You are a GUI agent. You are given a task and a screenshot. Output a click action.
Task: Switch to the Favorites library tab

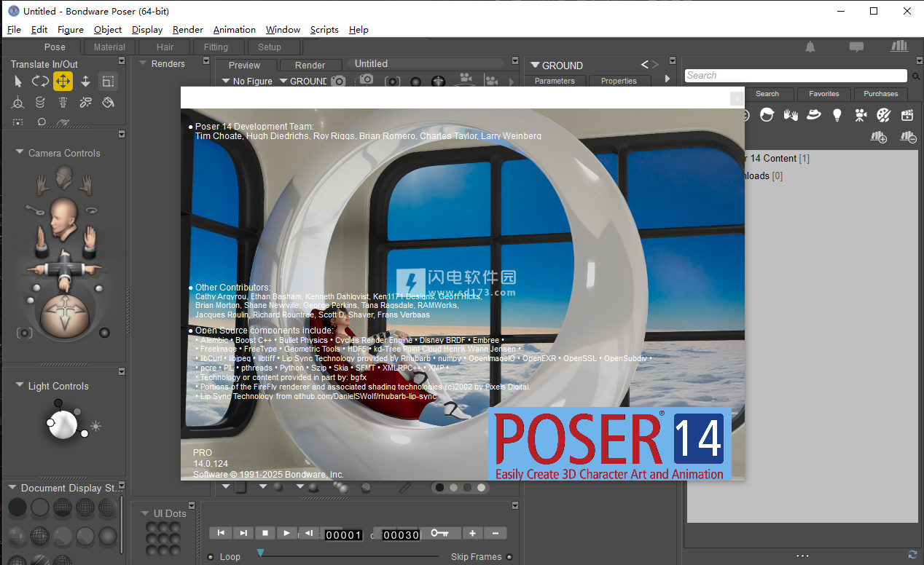823,94
